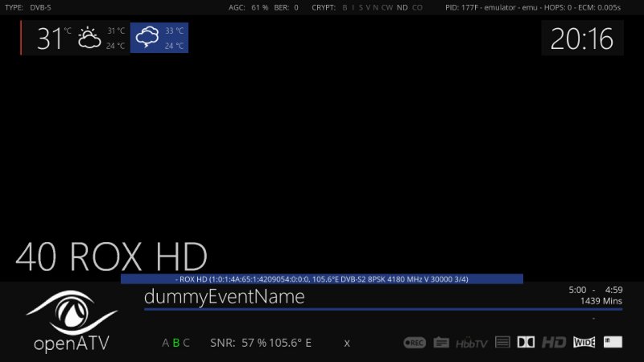
Task: Click the WIDE aspect ratio icon
Action: coord(584,342)
